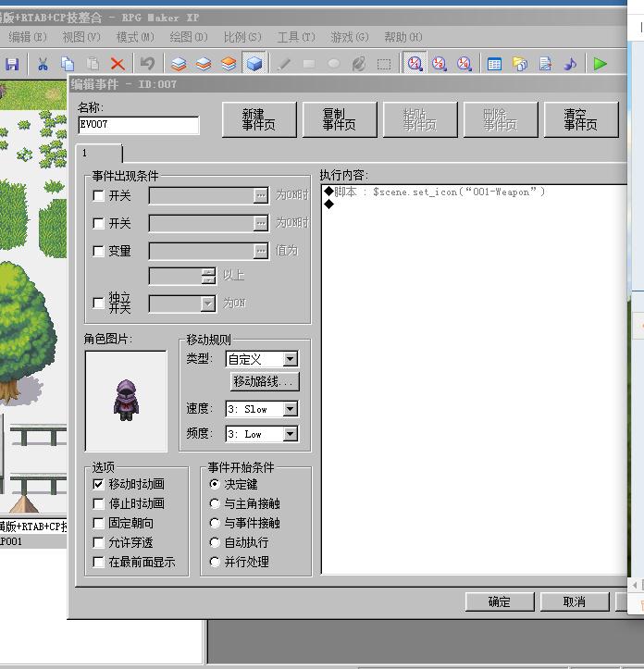
Task: Enable the 独立开关 condition checkbox
Action: pos(99,303)
